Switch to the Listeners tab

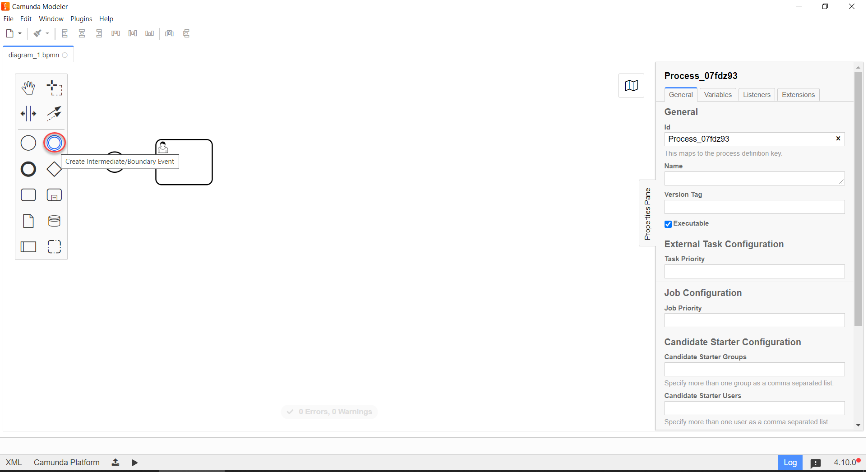757,95
